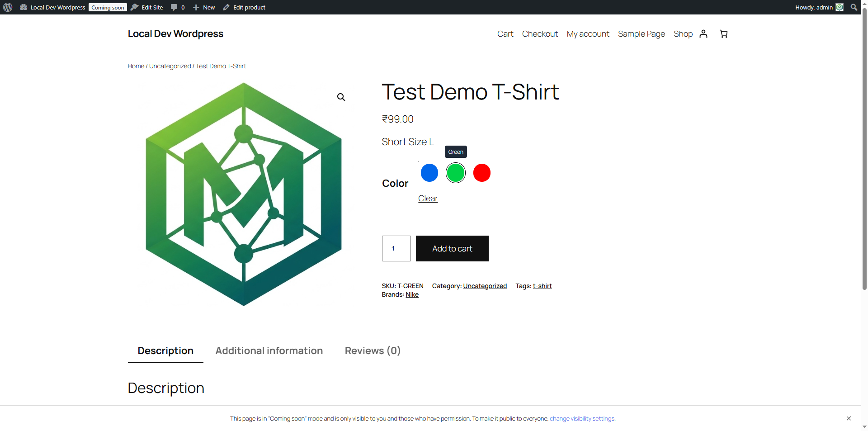
Task: Open the mini cart icon
Action: point(724,34)
